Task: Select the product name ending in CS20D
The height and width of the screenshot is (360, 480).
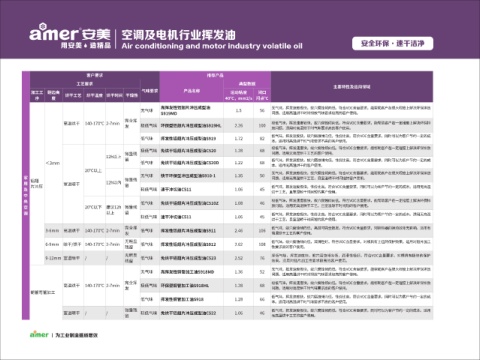Action: click(x=190, y=162)
